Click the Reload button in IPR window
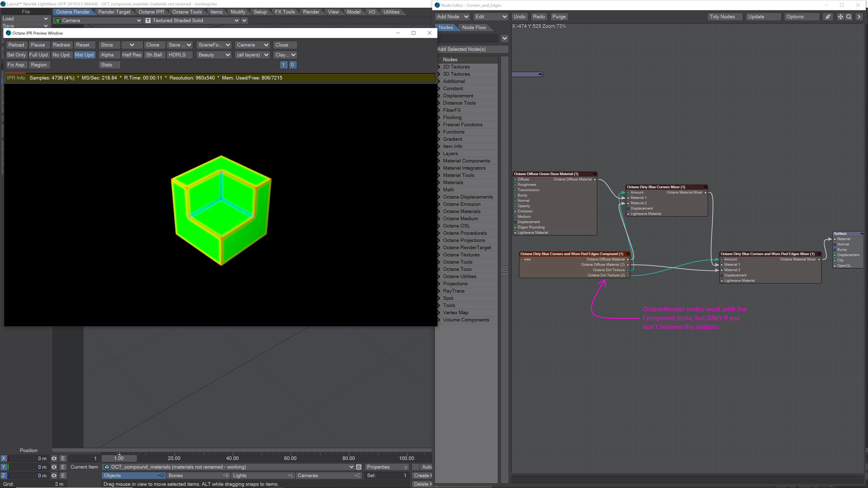 pyautogui.click(x=16, y=45)
